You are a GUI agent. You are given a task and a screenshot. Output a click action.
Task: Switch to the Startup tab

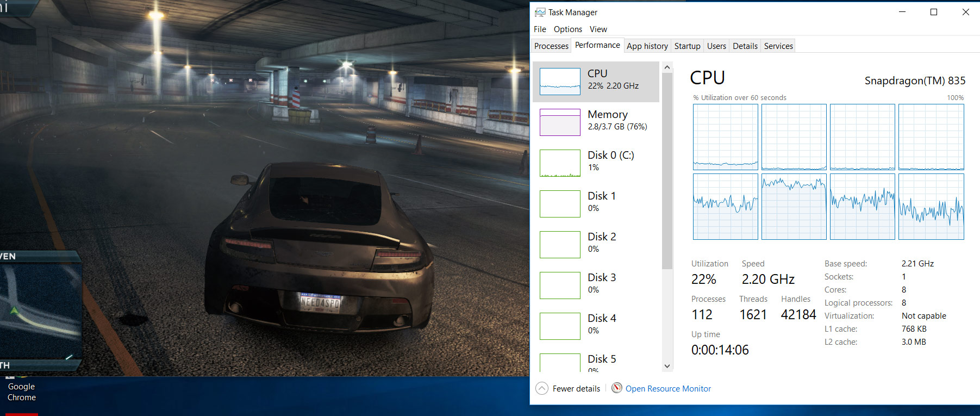688,46
